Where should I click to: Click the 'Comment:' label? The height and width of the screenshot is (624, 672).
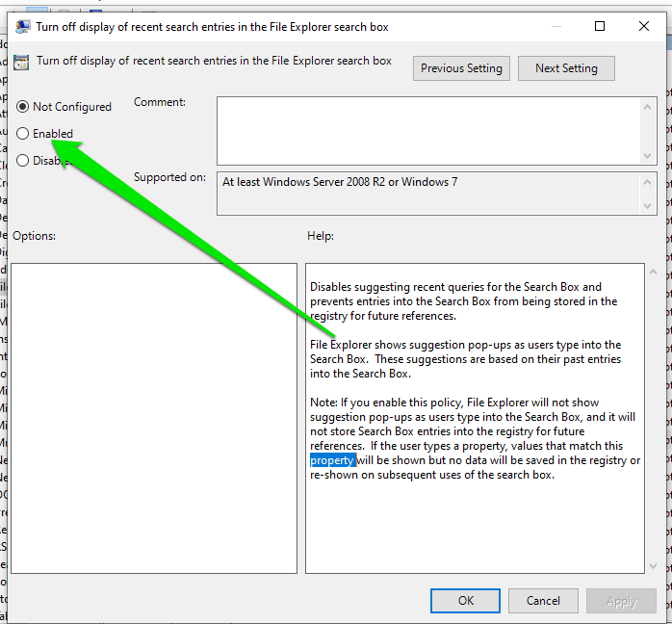[160, 102]
